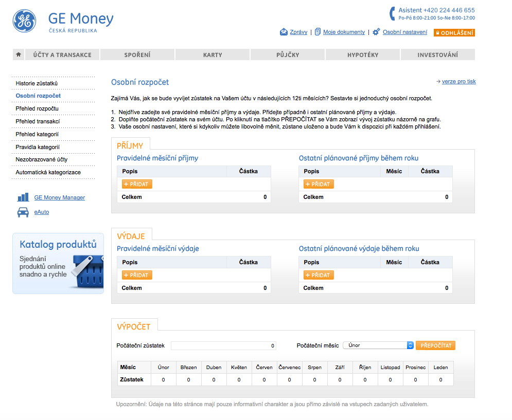Image resolution: width=512 pixels, height=420 pixels.
Task: Click the Osobní nastavení gear icon
Action: 376,32
